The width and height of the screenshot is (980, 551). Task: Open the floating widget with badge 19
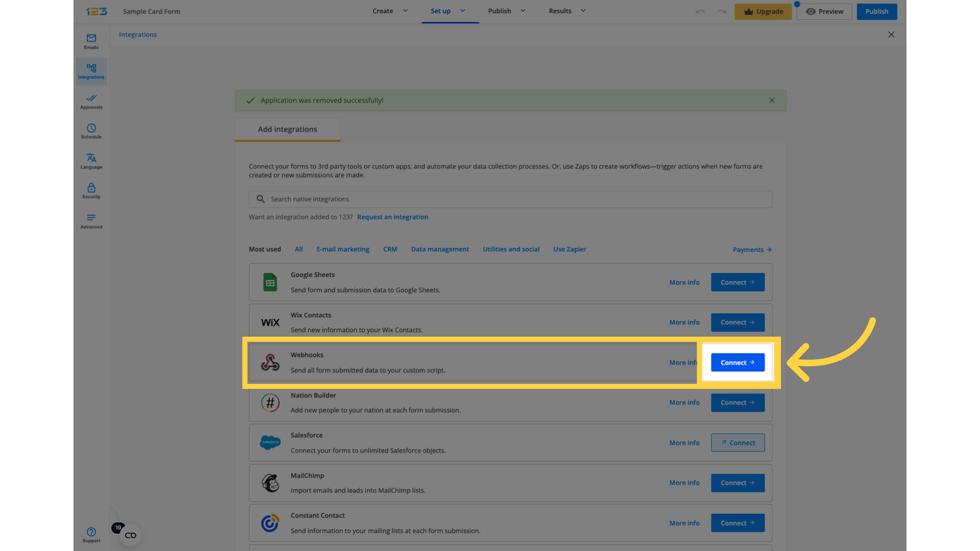tap(130, 535)
